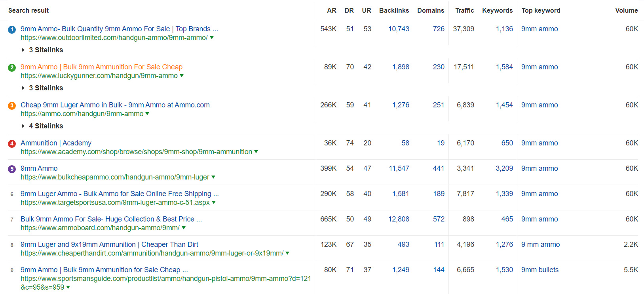This screenshot has width=644, height=294.
Task: Open '9mm Ammo- Bulk Quantity 9mm Ammo For Sale' title
Action: [119, 29]
